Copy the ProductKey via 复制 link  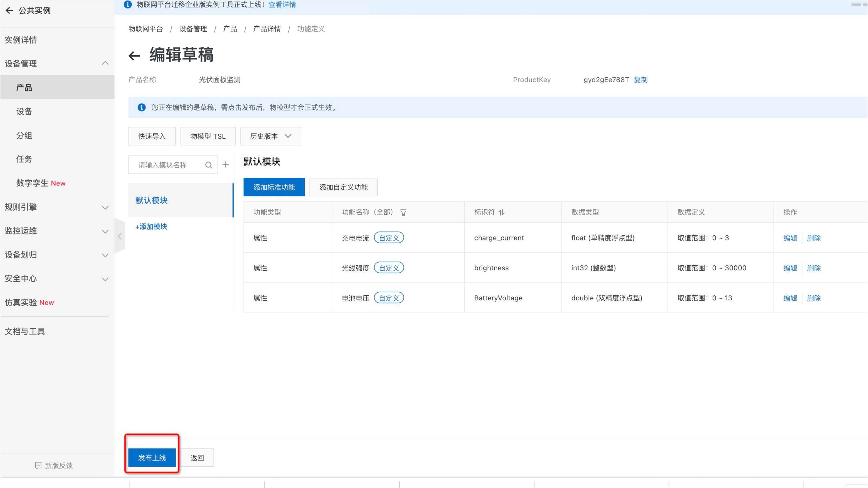(x=641, y=79)
